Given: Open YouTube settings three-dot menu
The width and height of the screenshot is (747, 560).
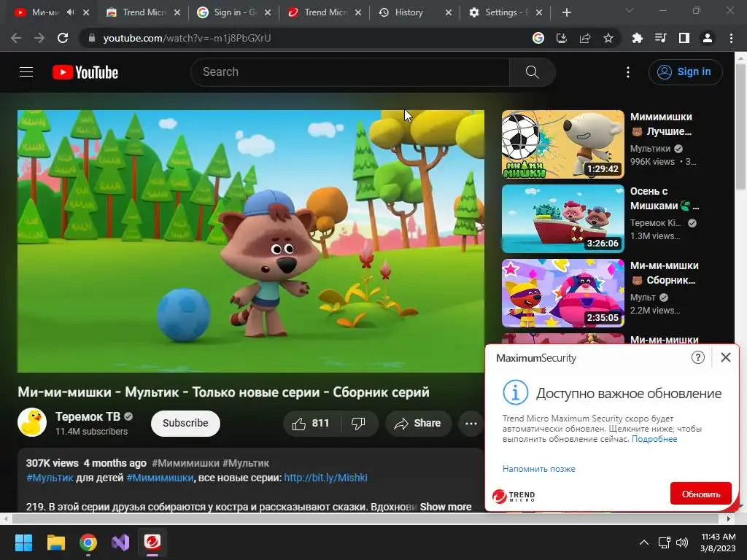Looking at the screenshot, I should 628,72.
